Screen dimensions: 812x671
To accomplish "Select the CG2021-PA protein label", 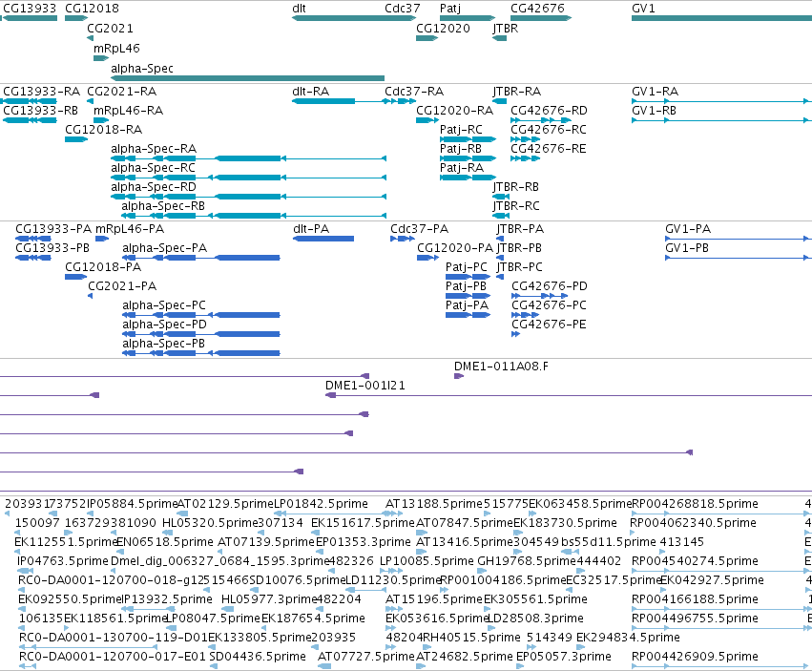I will pos(122,286).
